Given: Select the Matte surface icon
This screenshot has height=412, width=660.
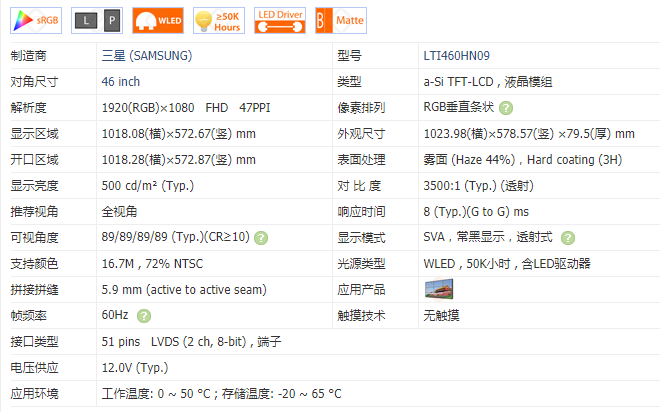Looking at the screenshot, I should pos(340,20).
